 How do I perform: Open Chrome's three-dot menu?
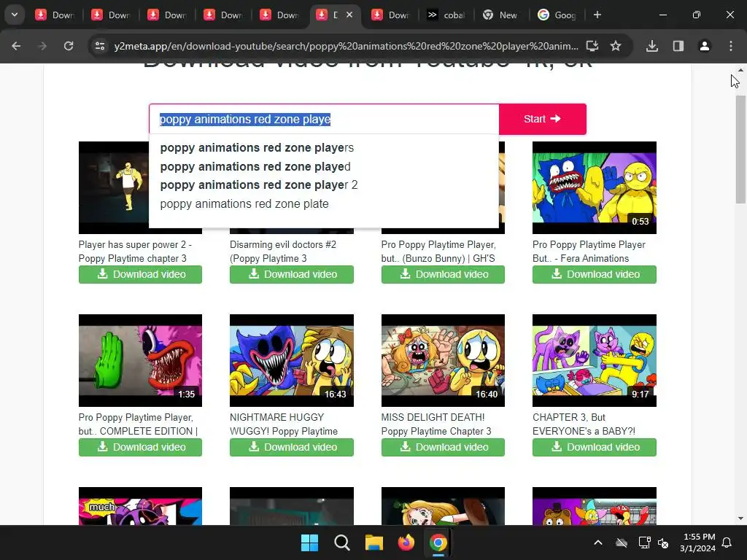[730, 46]
